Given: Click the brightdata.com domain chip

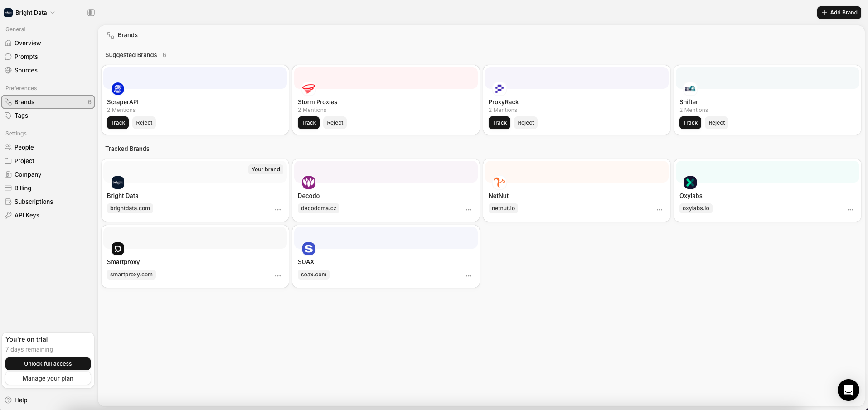Looking at the screenshot, I should [x=130, y=208].
